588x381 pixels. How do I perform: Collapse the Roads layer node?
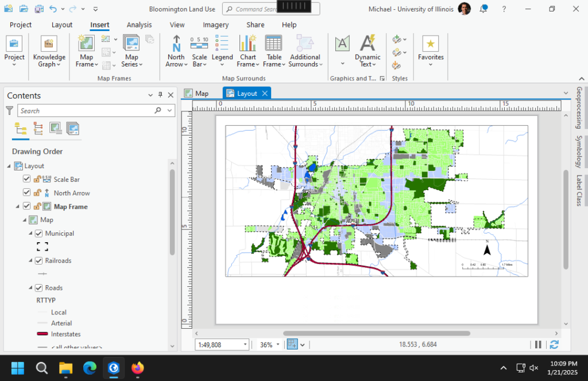click(x=31, y=288)
